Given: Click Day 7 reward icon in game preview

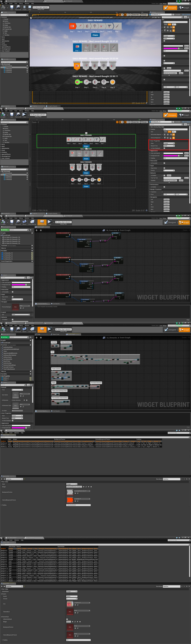Looking at the screenshot, I should tap(117, 26).
